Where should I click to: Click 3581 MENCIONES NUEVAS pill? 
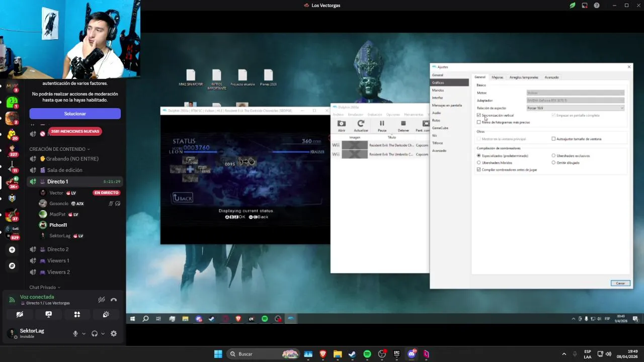tap(75, 131)
